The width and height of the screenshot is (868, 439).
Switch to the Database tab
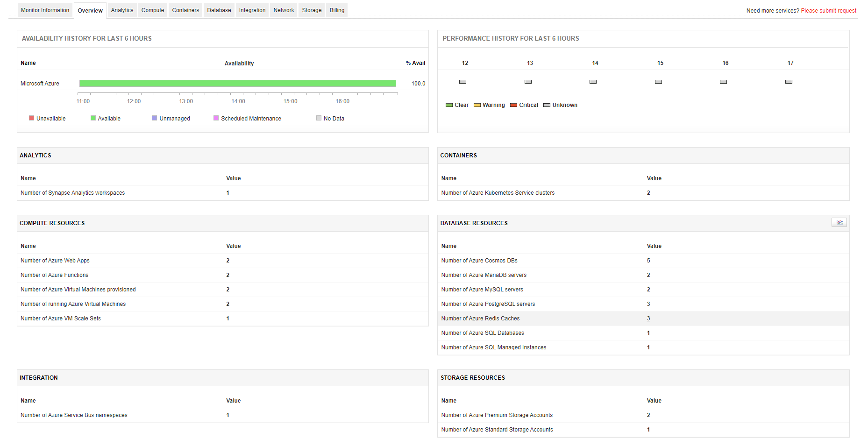click(219, 10)
